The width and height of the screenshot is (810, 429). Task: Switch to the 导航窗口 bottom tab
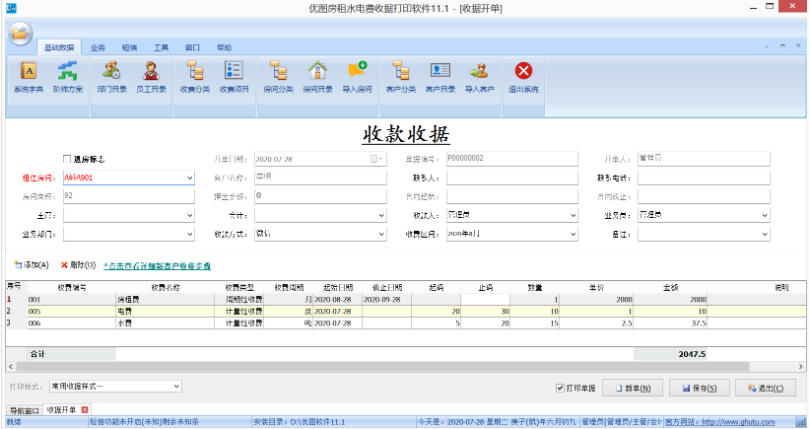coord(24,410)
